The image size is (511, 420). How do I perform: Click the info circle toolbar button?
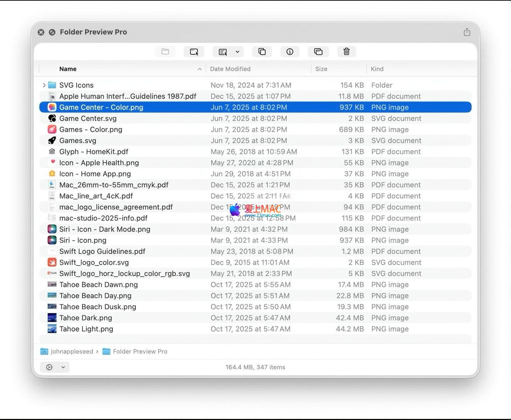tap(290, 52)
